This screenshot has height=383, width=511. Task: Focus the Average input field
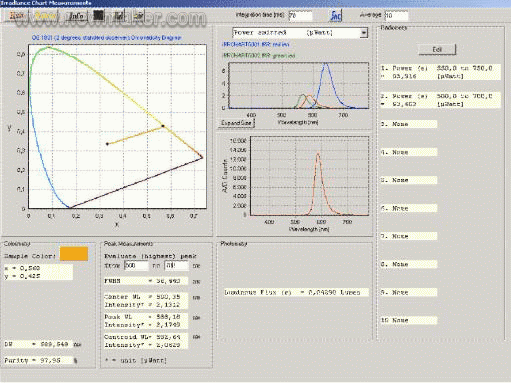(396, 15)
